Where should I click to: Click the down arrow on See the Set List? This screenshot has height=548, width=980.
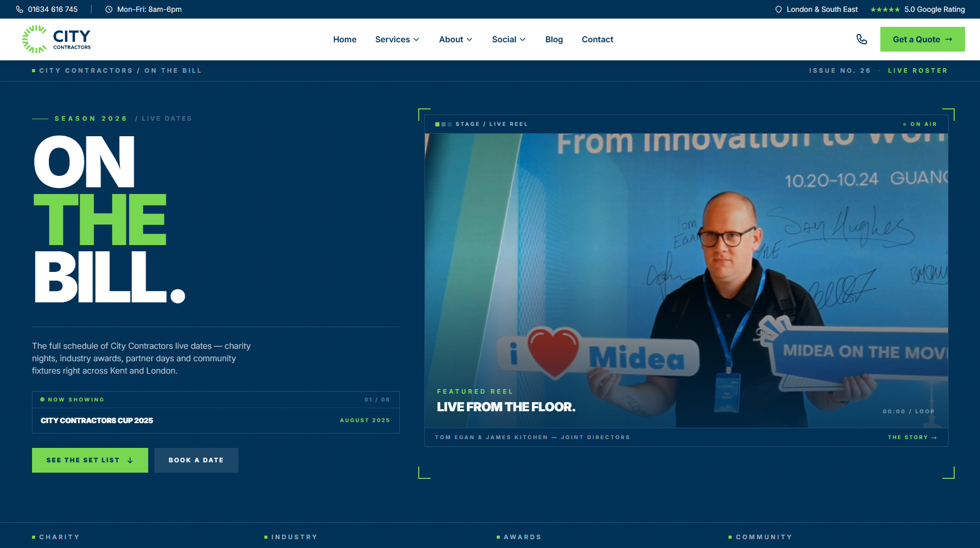[130, 460]
